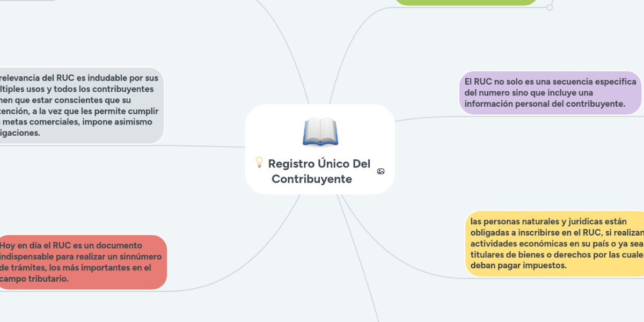Select the red node starting 'Hoy en día el RUC'
644x322 pixels.
click(x=82, y=262)
